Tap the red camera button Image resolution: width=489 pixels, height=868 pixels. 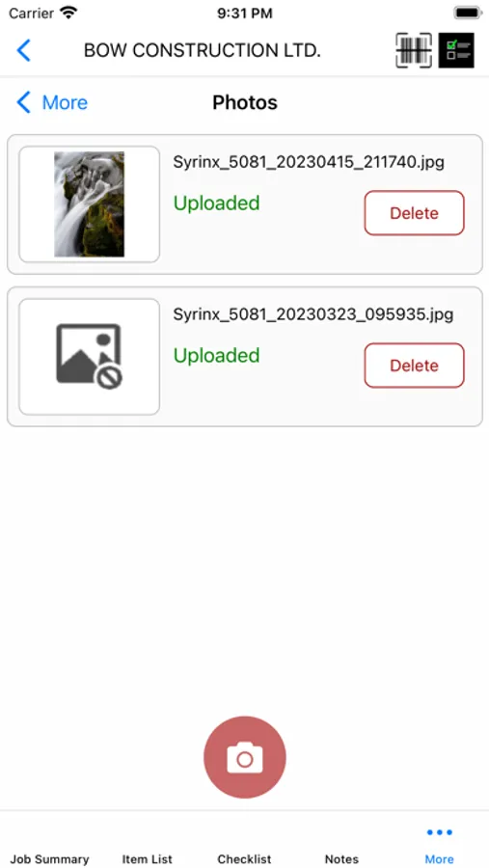[x=245, y=757]
